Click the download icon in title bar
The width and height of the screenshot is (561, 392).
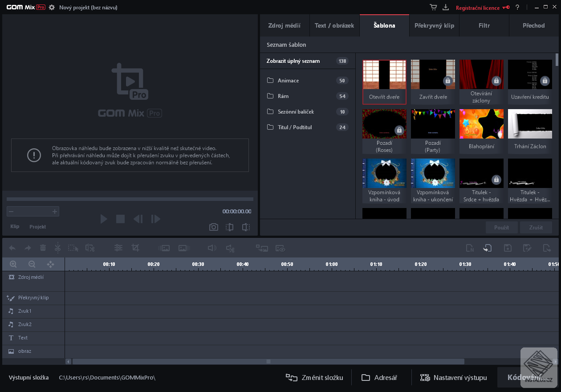446,8
